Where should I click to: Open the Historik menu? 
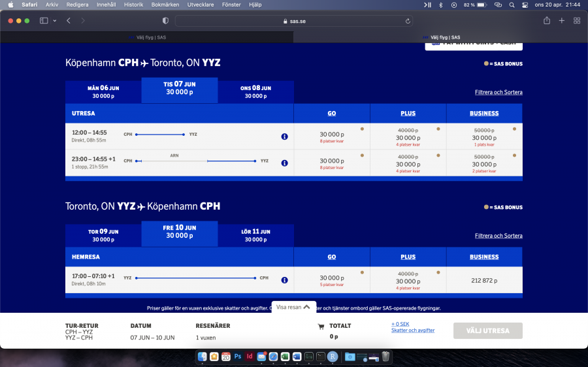click(x=133, y=5)
